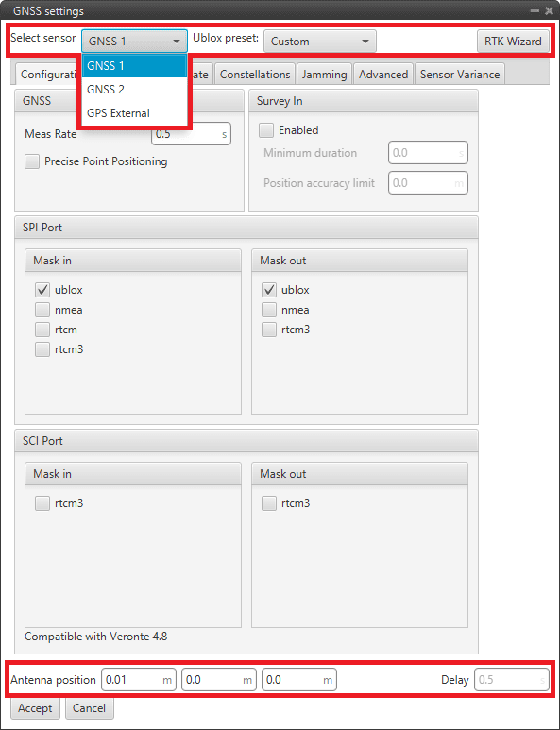
Task: Check rtcm under SPI Mask in
Action: point(42,330)
